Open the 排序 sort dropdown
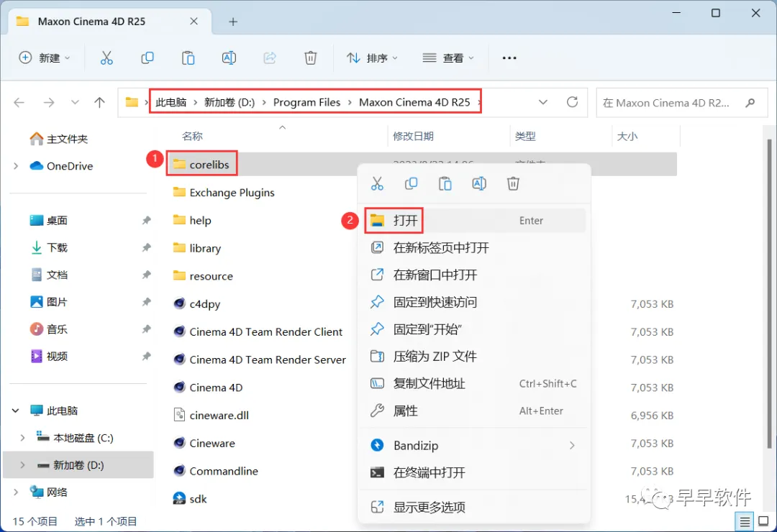 pyautogui.click(x=372, y=58)
